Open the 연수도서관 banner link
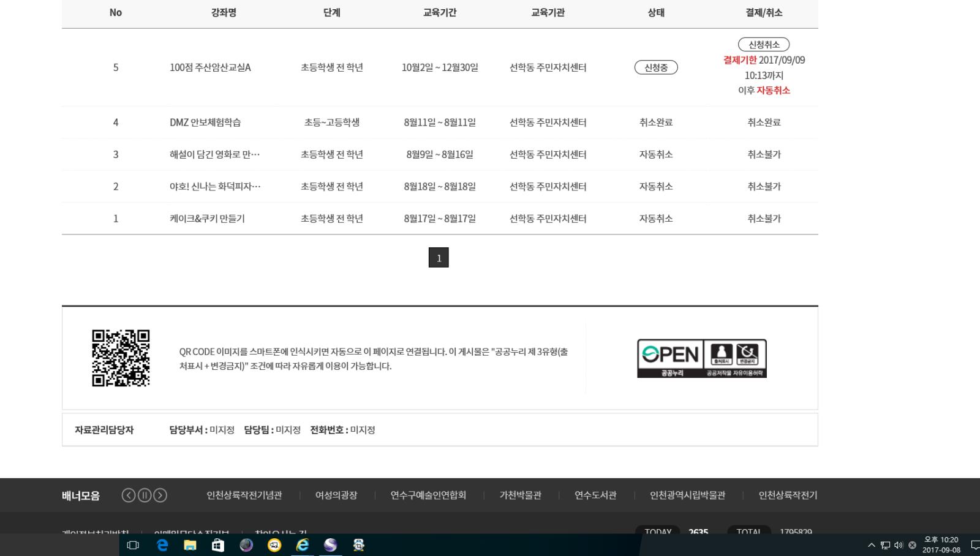 pos(595,495)
